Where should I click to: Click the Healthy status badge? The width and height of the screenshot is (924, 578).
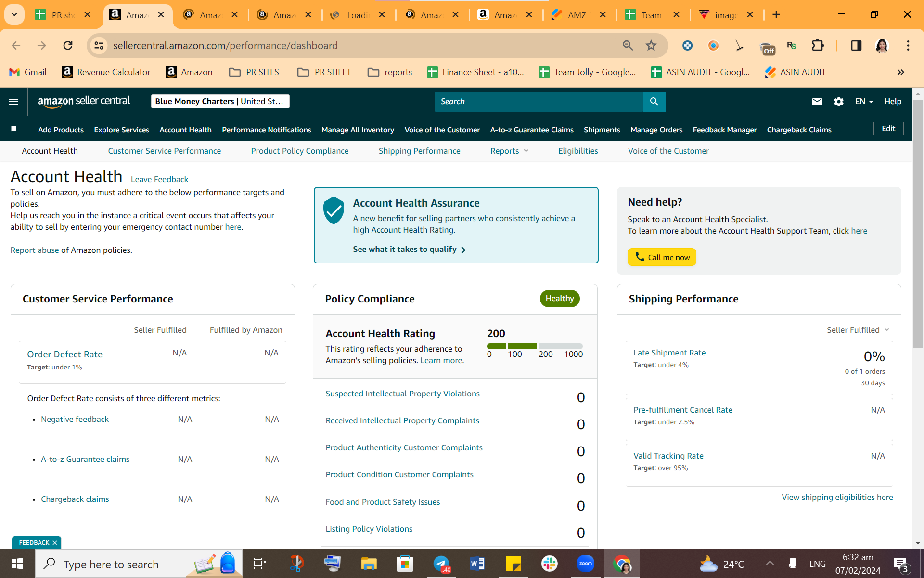pyautogui.click(x=559, y=299)
